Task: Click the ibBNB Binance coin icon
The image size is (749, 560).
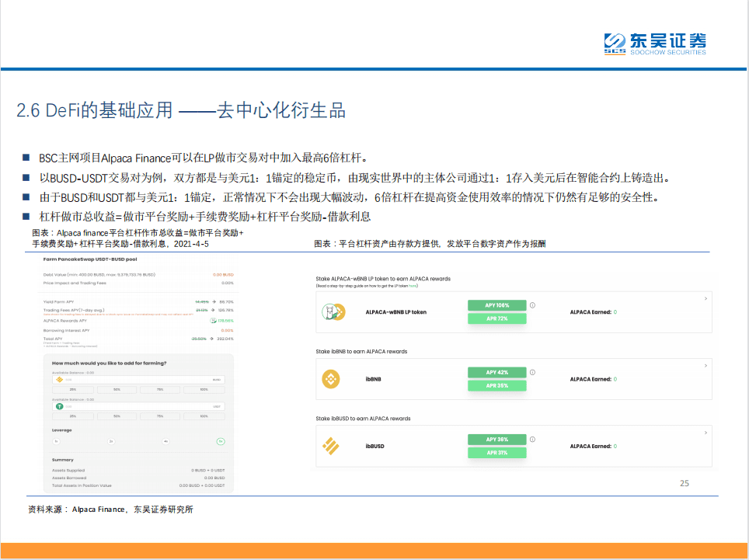Action: [x=331, y=377]
